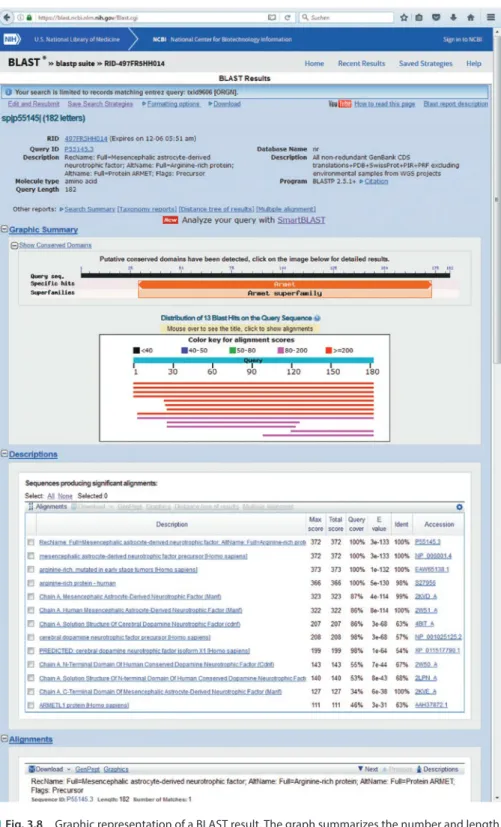Open the Taxonomy reports link
The height and width of the screenshot is (827, 501).
[147, 209]
